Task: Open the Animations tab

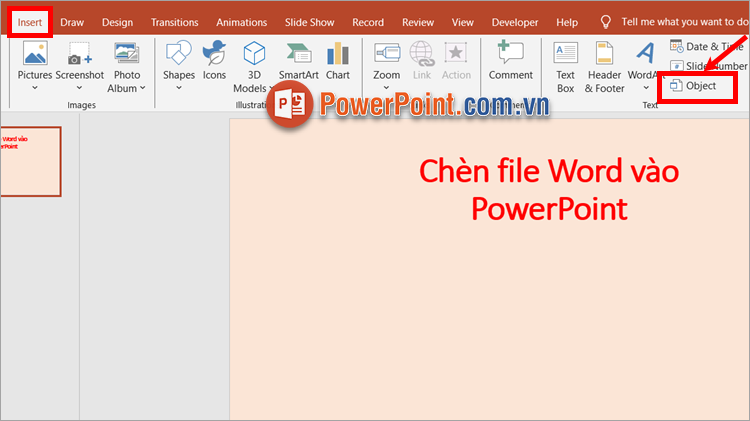Action: (x=242, y=22)
